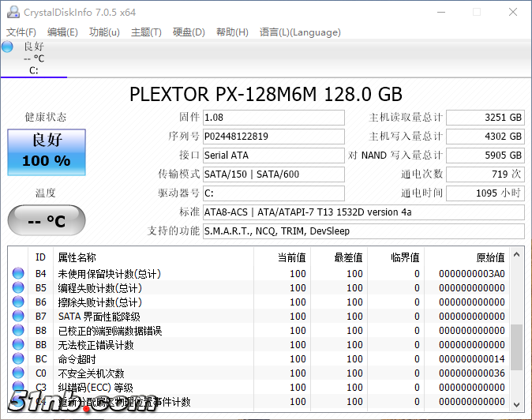Click status orb for attribute B5
Viewport: 532px width, 420px height.
(18, 287)
